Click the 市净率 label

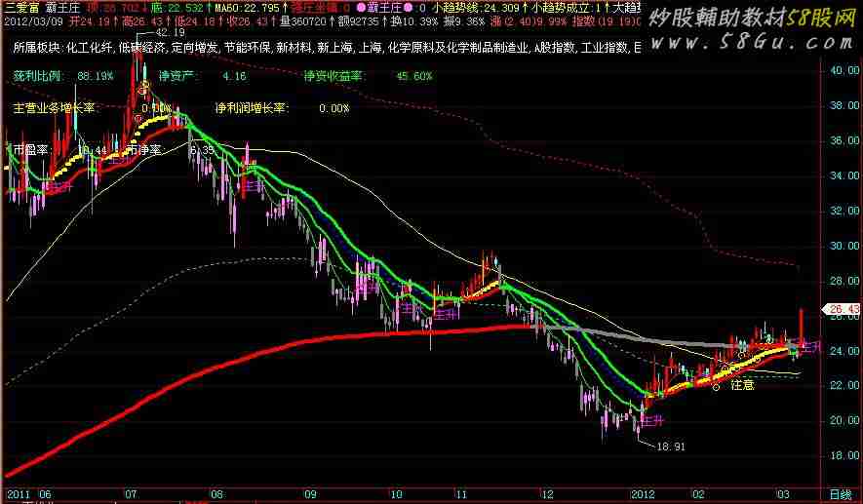click(143, 149)
